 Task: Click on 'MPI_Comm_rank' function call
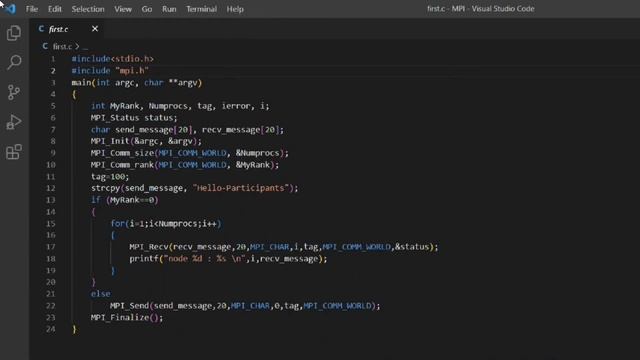tap(122, 165)
